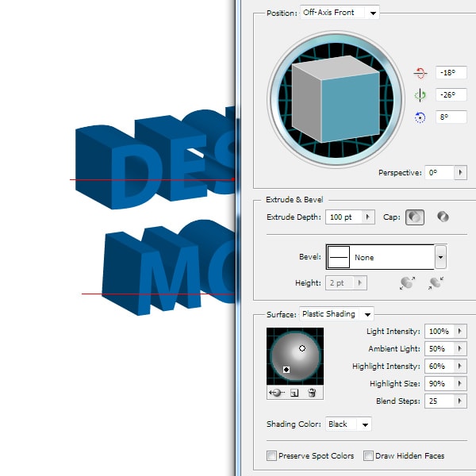Click the Light Intensity value field
This screenshot has width=476, height=476.
[439, 332]
